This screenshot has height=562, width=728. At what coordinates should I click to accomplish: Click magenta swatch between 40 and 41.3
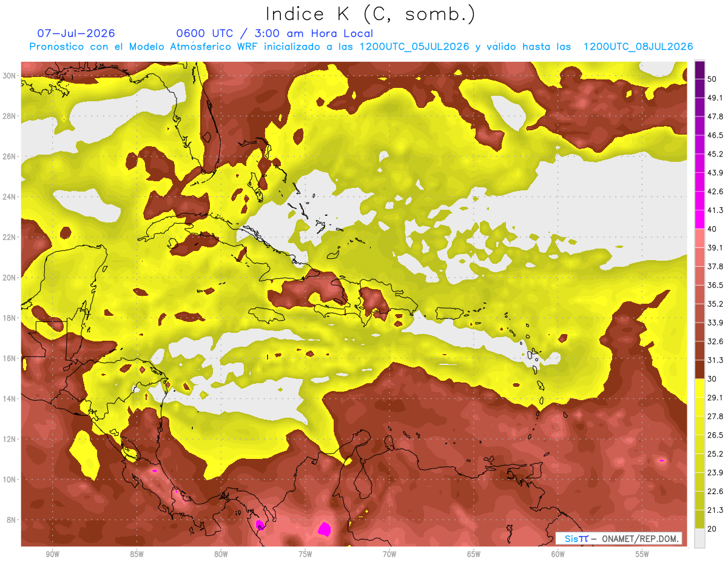click(699, 219)
